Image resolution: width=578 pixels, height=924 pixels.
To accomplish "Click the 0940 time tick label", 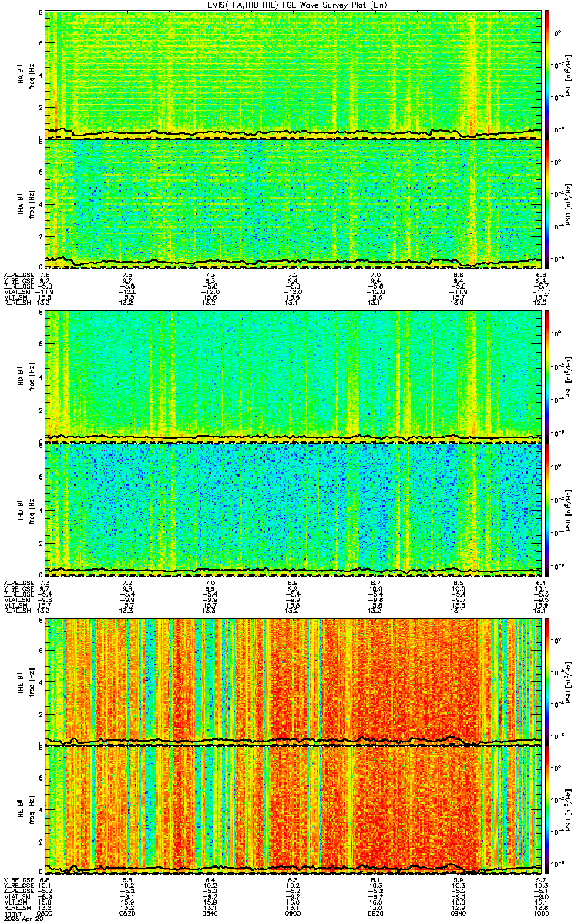I will pos(459,914).
